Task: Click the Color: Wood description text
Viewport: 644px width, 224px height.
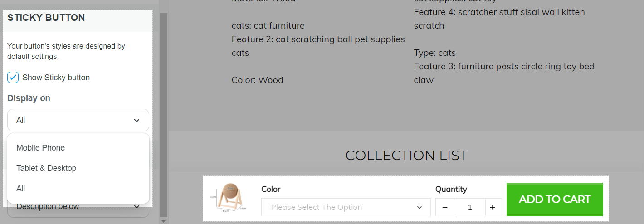Action: coord(257,80)
